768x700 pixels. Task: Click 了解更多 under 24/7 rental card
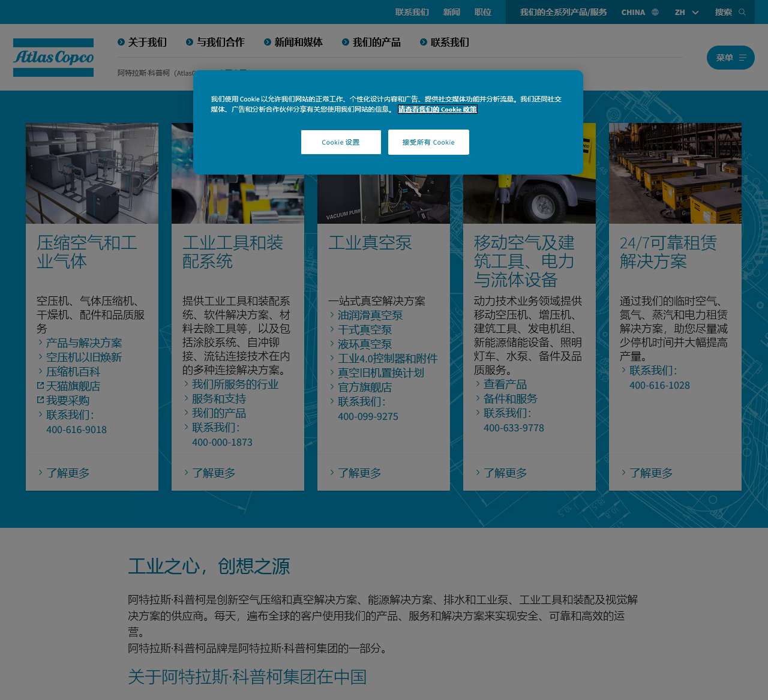click(651, 473)
